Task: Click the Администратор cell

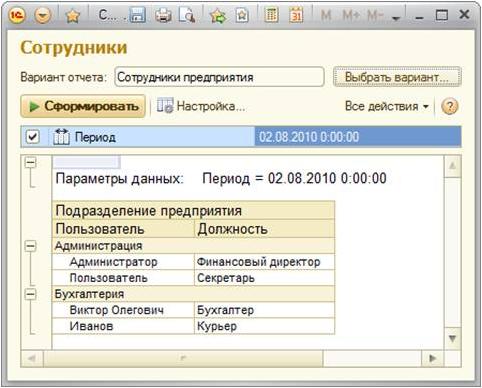Action: tap(123, 262)
